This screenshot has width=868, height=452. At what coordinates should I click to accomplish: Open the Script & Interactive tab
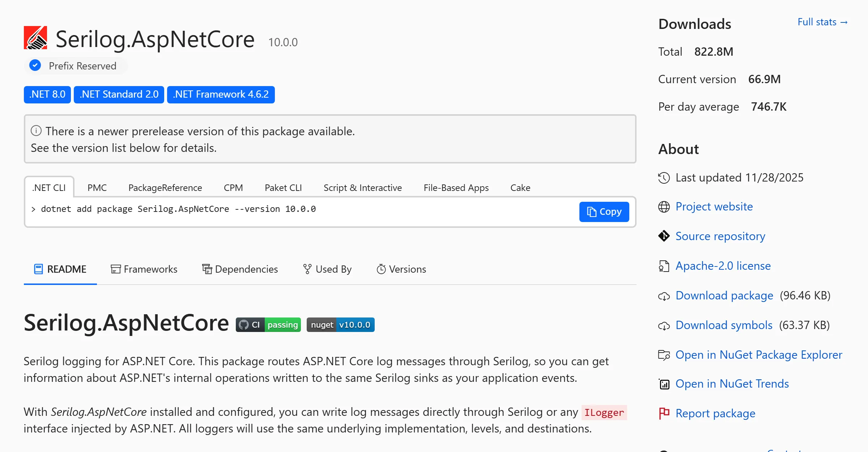[363, 188]
